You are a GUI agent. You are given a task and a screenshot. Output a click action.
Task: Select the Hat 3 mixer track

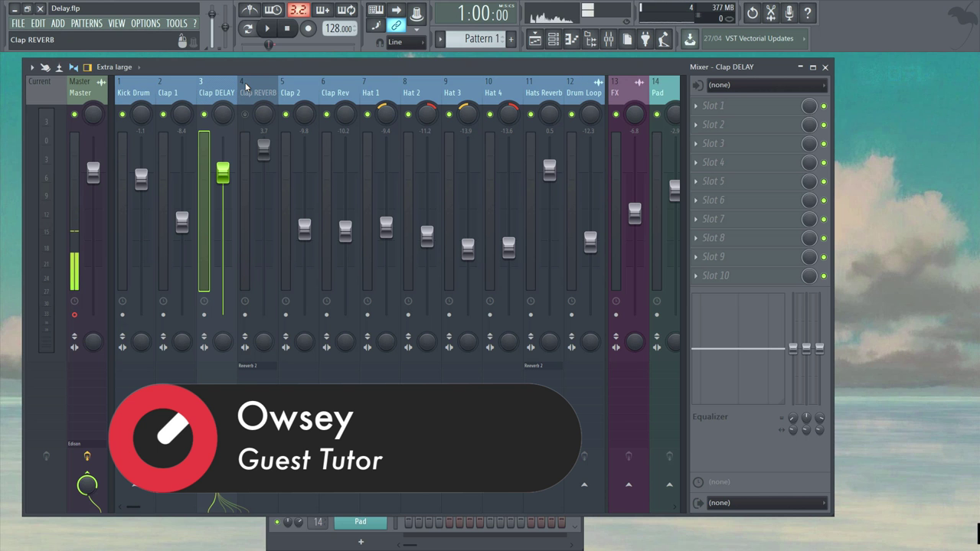pos(452,93)
